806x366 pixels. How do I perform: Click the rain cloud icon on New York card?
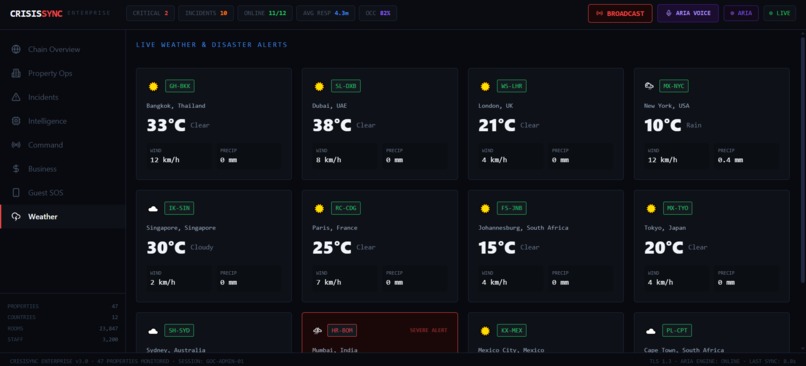click(649, 86)
